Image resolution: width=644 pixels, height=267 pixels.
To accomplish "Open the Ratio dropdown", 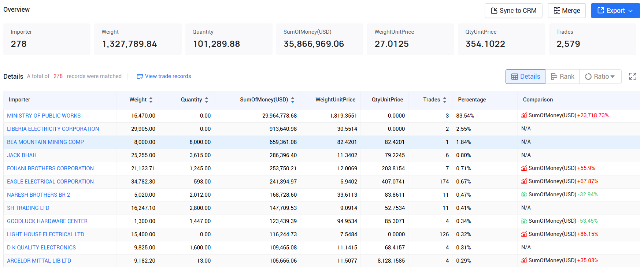I will point(600,77).
